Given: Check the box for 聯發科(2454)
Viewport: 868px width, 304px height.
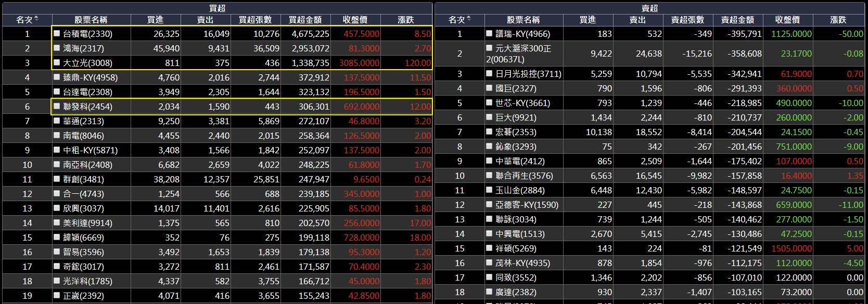Looking at the screenshot, I should (57, 106).
